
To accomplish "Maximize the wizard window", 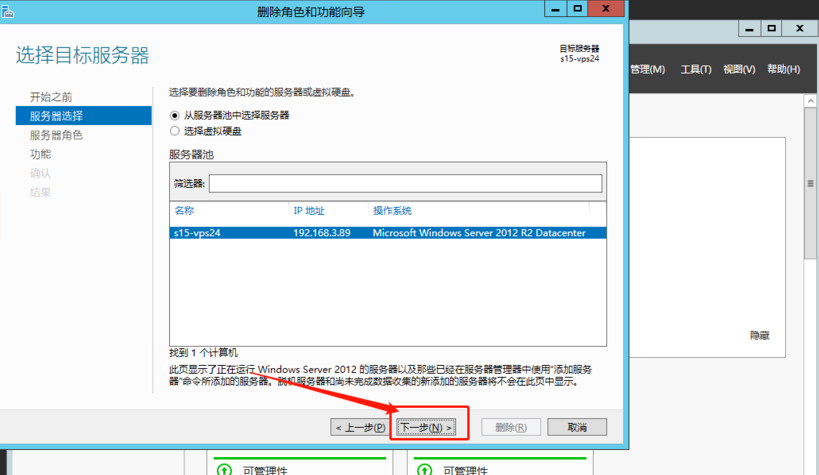I will tap(577, 9).
